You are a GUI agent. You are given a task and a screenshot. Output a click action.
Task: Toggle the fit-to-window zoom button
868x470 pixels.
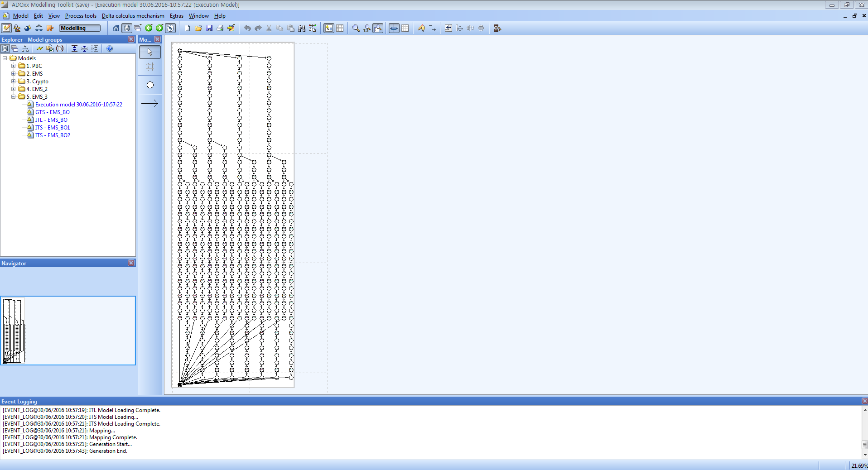378,28
